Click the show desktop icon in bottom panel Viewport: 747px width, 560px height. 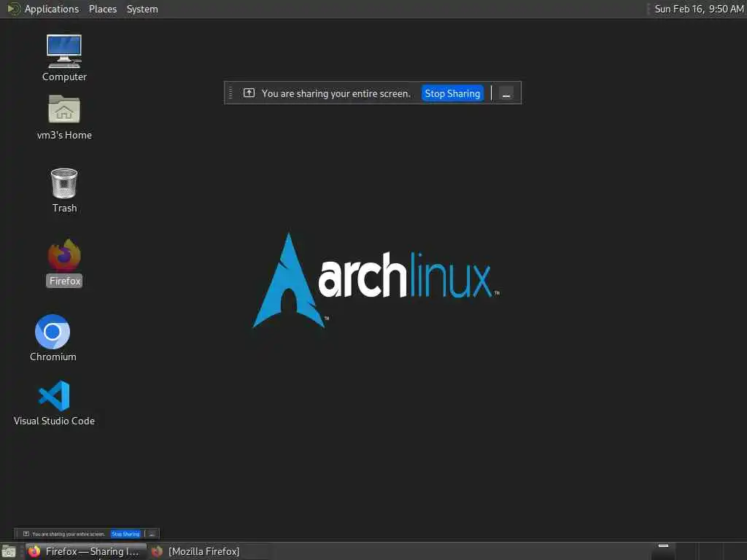tap(8, 551)
